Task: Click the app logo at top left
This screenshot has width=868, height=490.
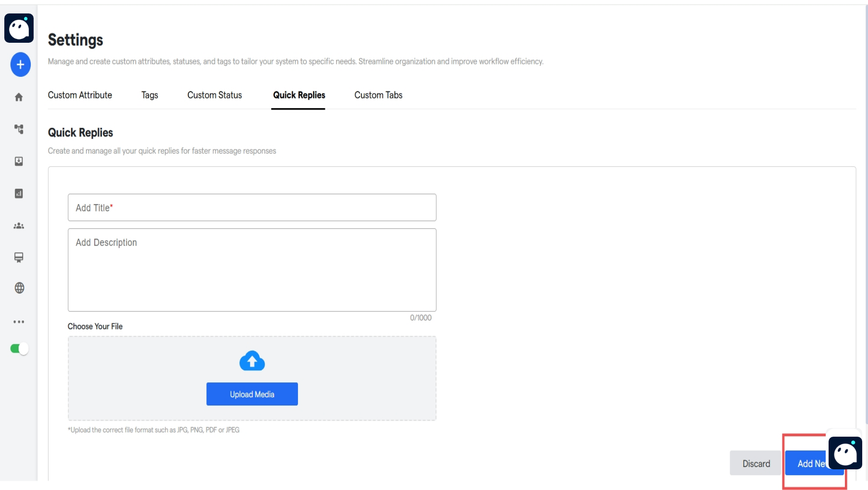Action: [x=19, y=28]
